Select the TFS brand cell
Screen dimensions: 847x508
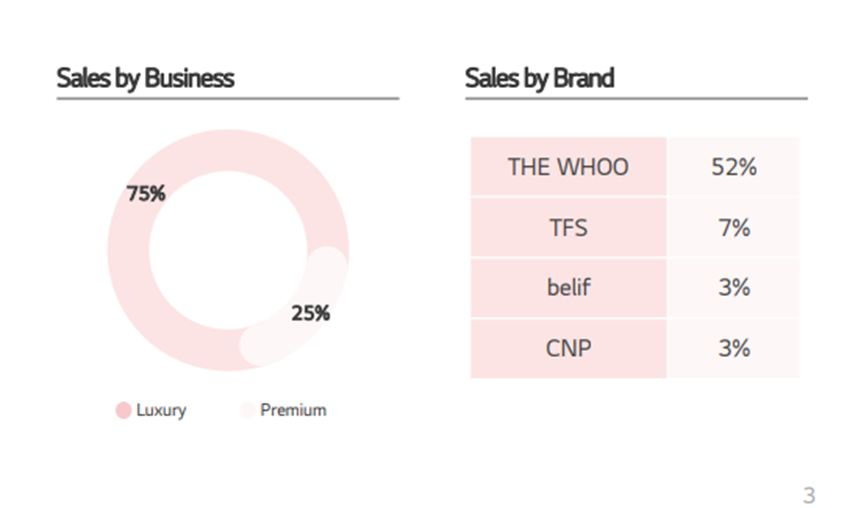pyautogui.click(x=568, y=228)
